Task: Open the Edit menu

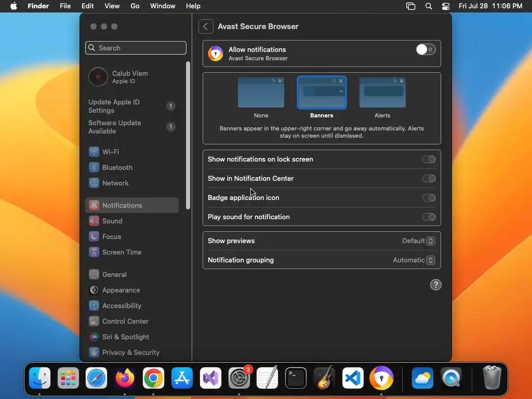Action: coord(87,6)
